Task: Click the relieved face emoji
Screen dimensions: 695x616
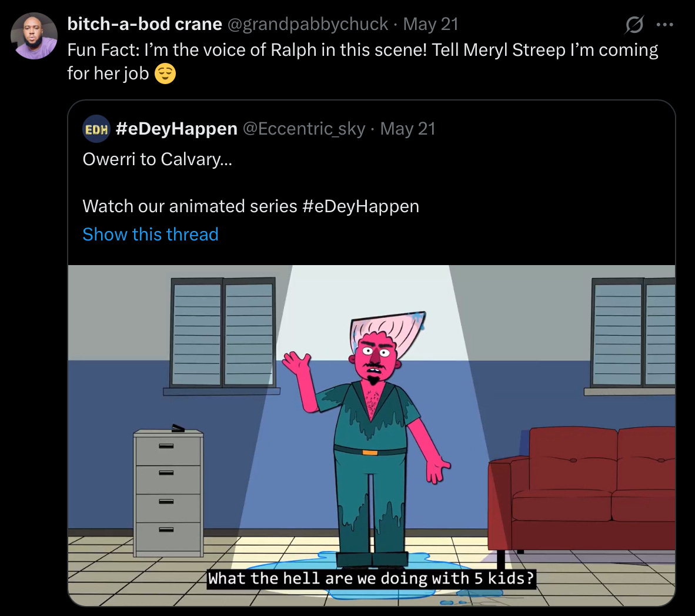Action: tap(165, 73)
